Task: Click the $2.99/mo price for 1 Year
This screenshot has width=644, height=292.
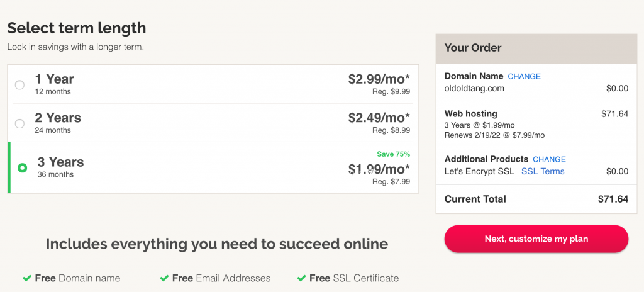Action: tap(379, 79)
